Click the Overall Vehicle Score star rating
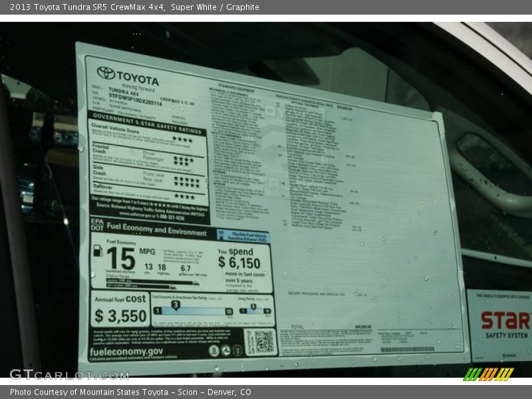Screen dimensions: 532x399 [182, 139]
